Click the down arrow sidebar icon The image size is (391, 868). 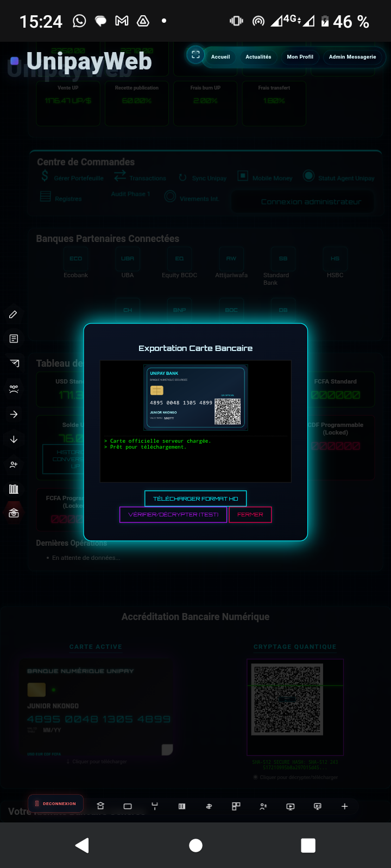pos(14,439)
